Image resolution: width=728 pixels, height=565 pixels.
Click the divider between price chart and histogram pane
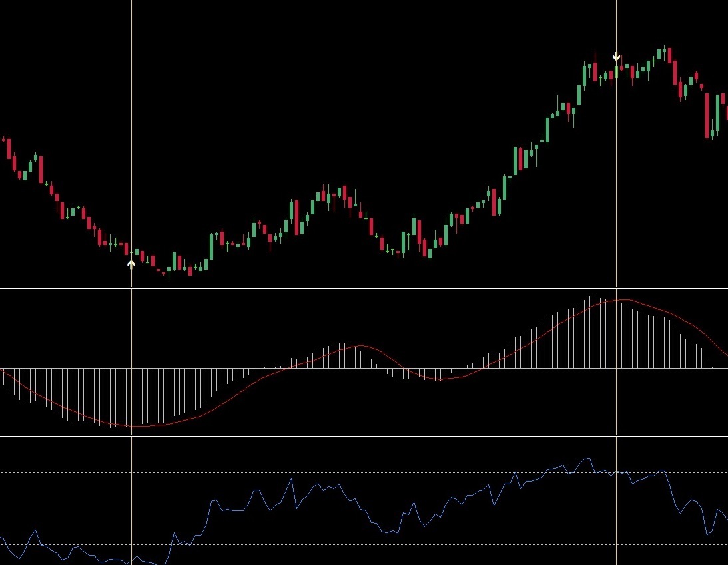(364, 287)
